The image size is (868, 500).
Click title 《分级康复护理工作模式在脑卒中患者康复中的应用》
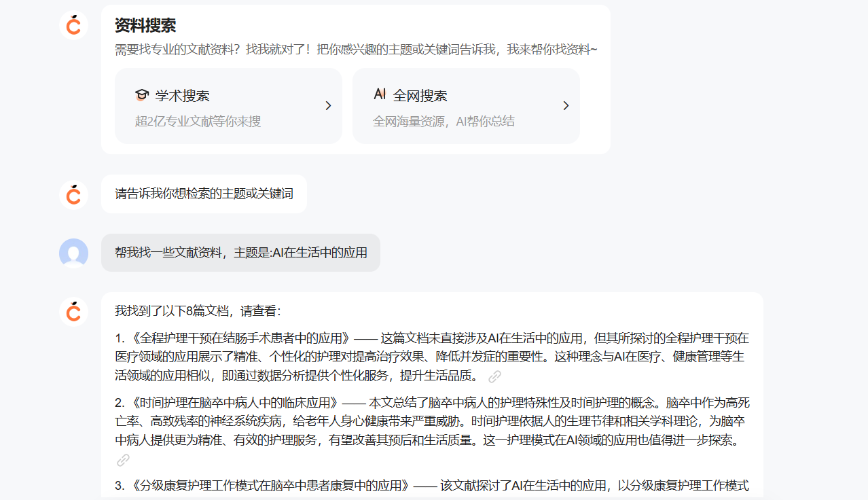click(x=272, y=486)
